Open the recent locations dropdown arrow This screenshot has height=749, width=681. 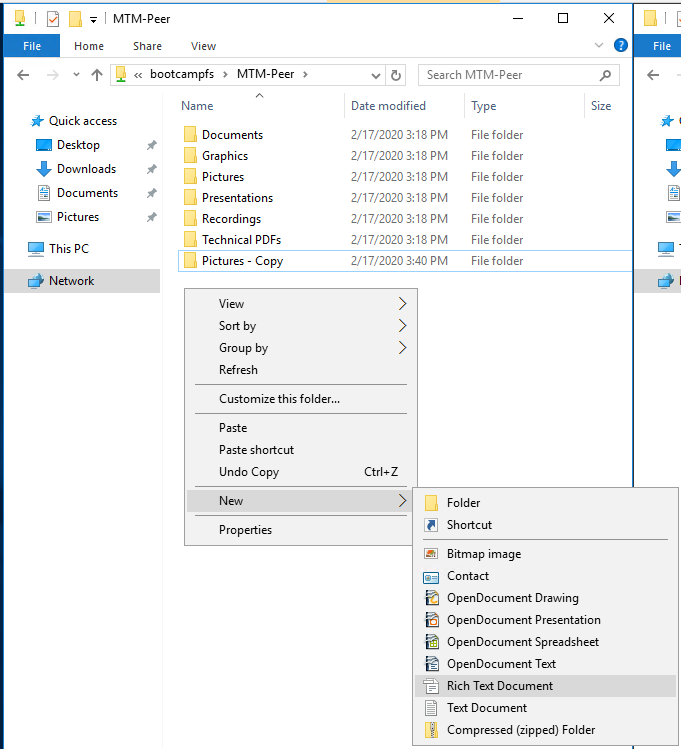coord(76,75)
